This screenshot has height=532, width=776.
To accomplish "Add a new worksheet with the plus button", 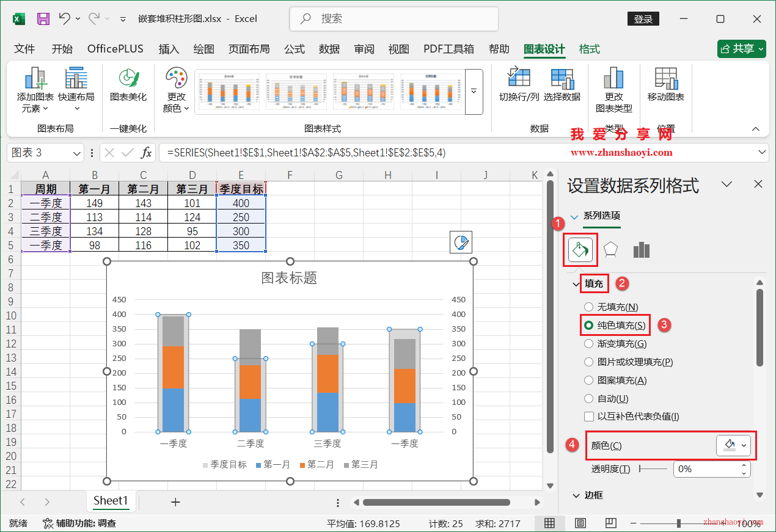I will [x=175, y=501].
